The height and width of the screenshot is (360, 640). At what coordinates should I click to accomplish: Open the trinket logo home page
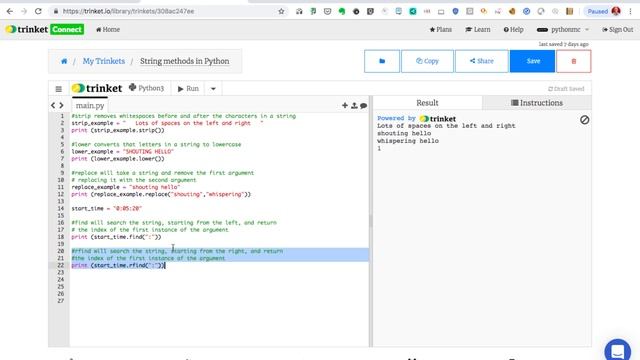pyautogui.click(x=27, y=29)
